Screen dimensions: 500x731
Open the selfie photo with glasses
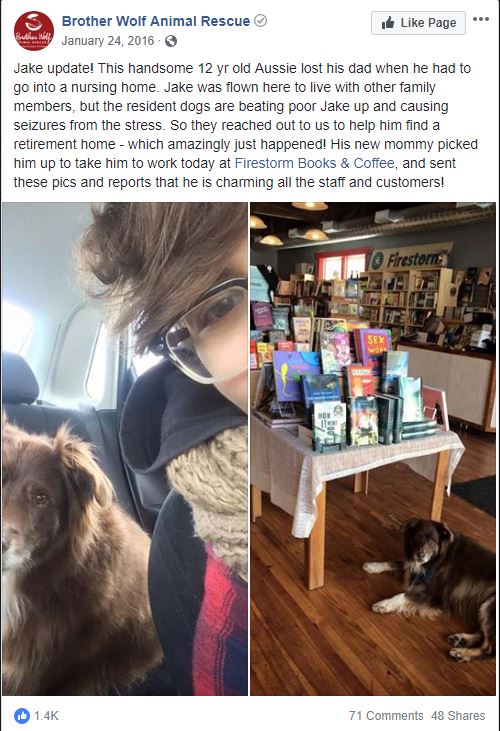coord(125,448)
